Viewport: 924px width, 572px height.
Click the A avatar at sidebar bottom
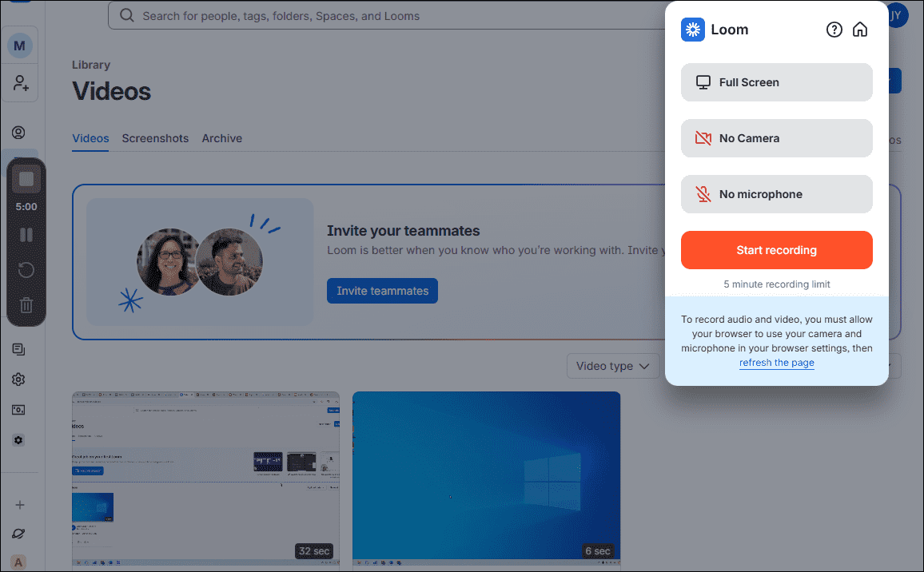pyautogui.click(x=19, y=562)
